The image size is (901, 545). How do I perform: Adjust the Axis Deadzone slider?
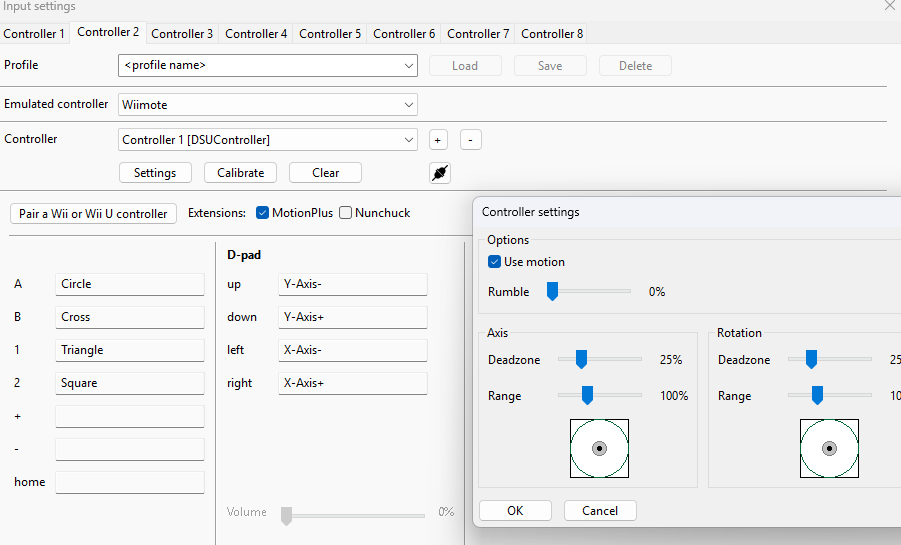click(x=582, y=359)
